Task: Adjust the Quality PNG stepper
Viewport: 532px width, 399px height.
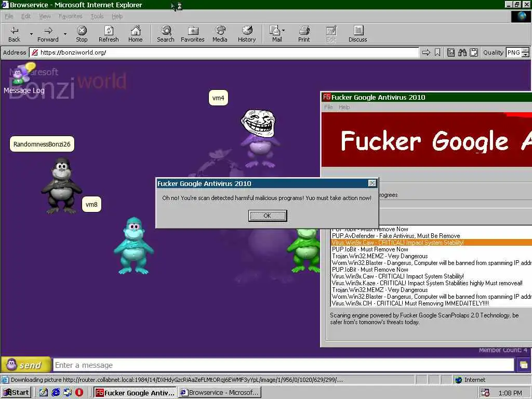Action: pos(525,52)
